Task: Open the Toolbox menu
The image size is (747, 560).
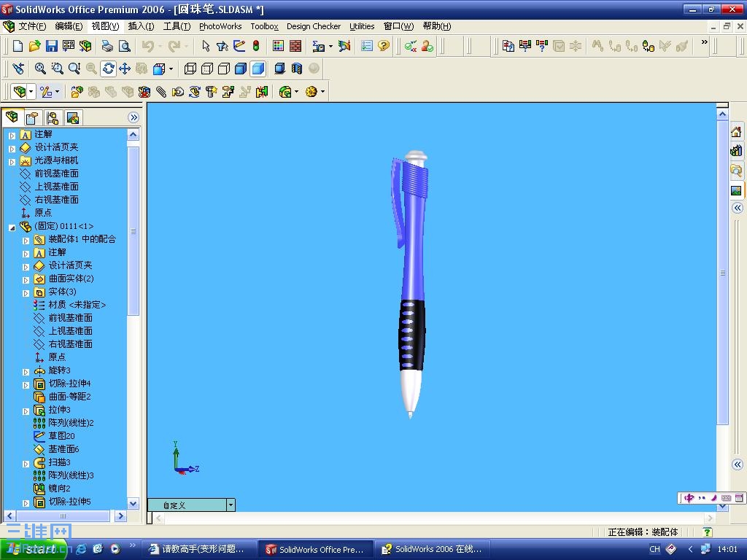Action: click(x=264, y=26)
